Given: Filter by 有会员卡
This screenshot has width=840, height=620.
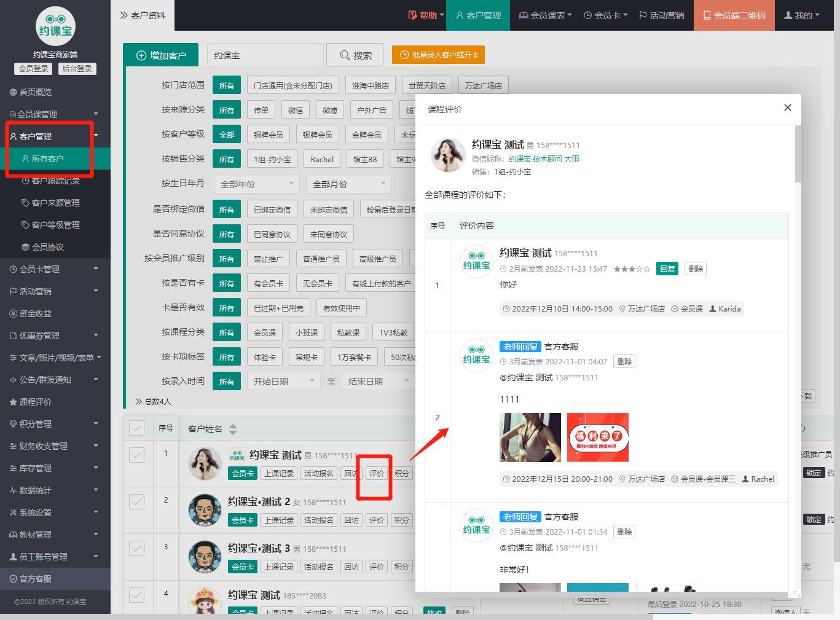Looking at the screenshot, I should (269, 283).
